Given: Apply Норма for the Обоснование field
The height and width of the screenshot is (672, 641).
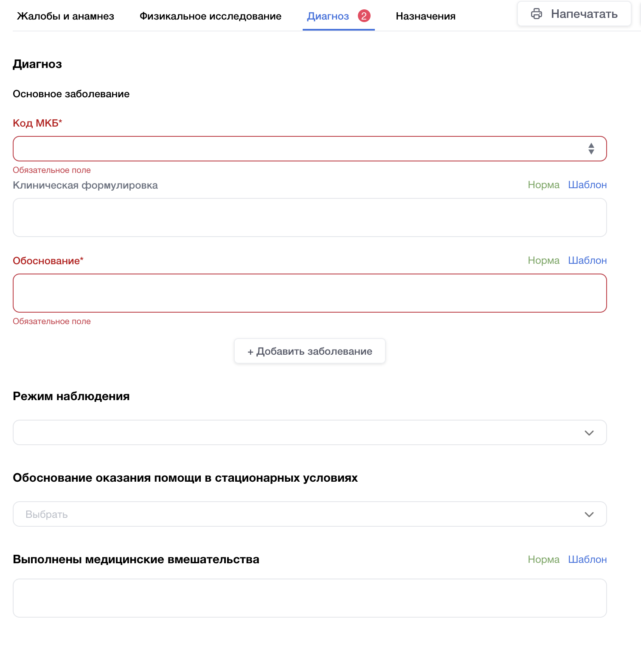Looking at the screenshot, I should click(x=543, y=260).
